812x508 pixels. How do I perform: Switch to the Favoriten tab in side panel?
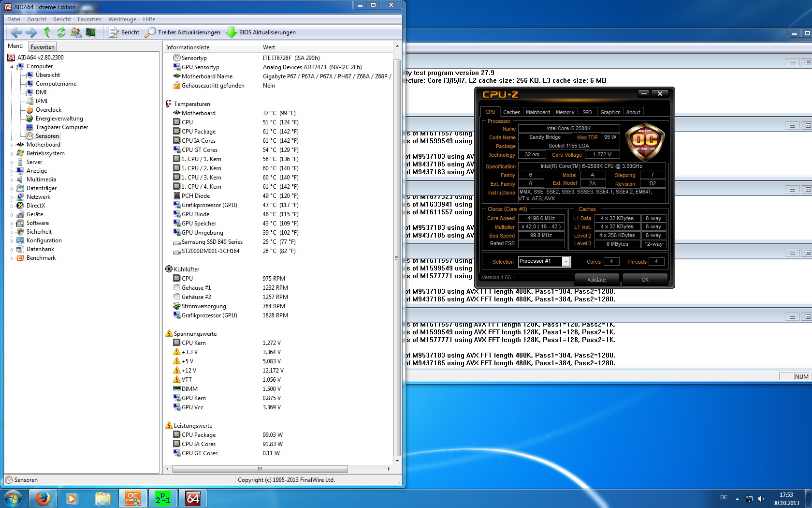pos(43,47)
